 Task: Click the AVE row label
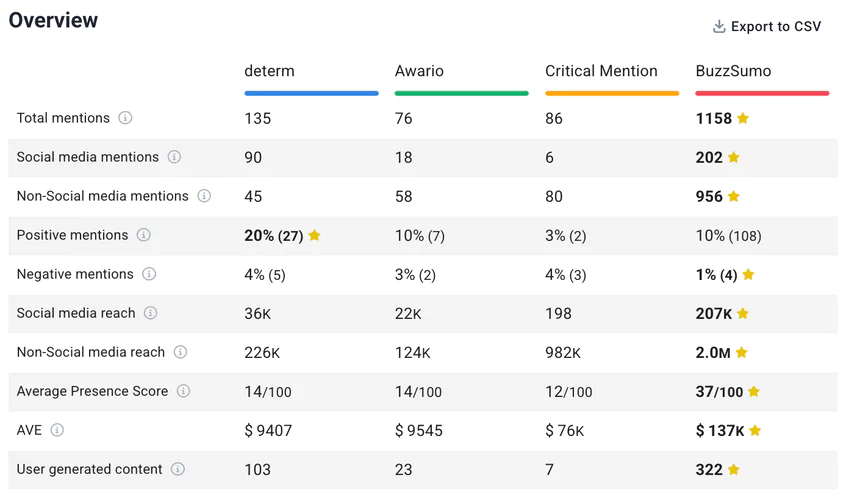pos(29,430)
